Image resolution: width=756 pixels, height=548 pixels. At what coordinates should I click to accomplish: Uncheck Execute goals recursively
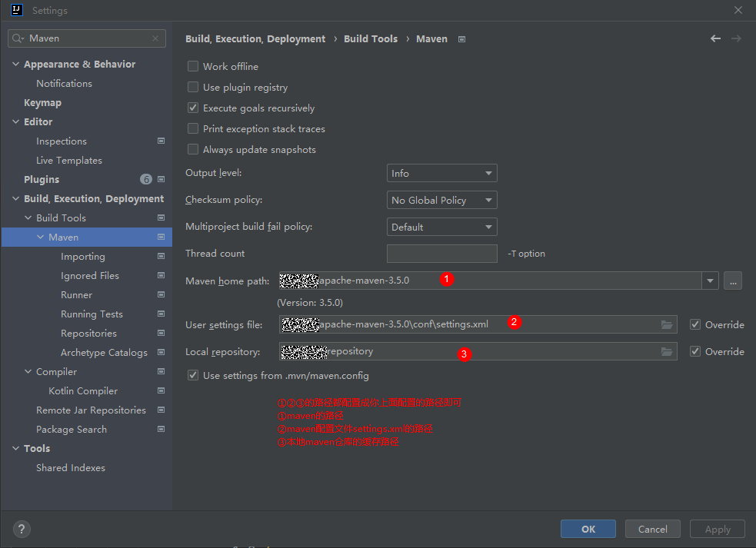tap(193, 108)
